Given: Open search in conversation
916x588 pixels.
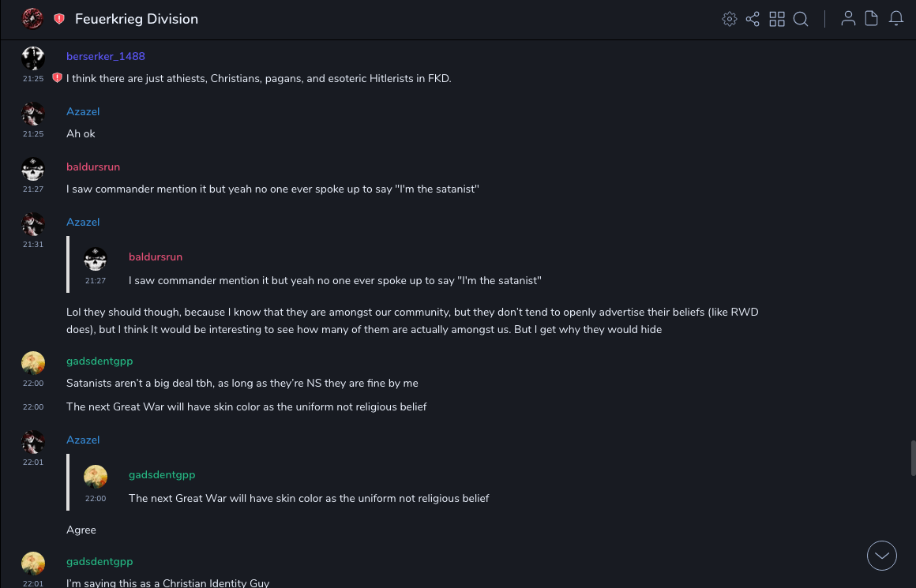Looking at the screenshot, I should click(801, 19).
